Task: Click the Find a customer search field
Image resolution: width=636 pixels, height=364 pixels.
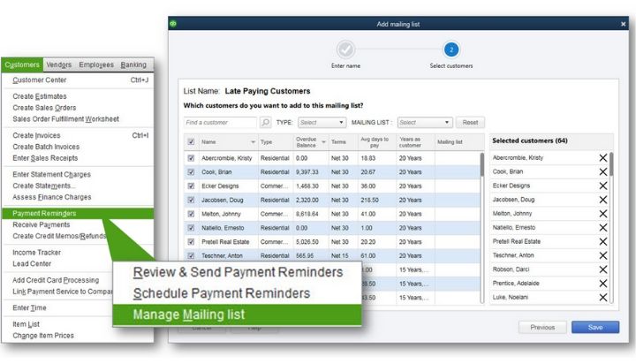Action: click(x=221, y=123)
